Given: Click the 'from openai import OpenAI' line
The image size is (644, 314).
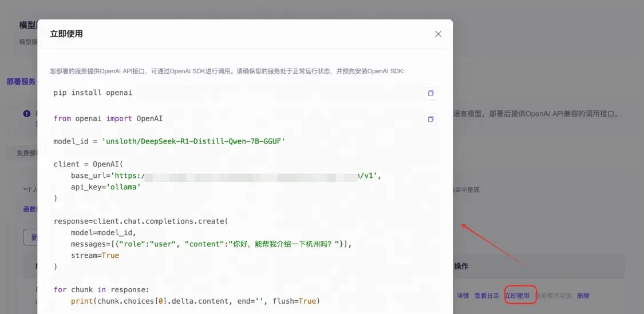Looking at the screenshot, I should pyautogui.click(x=108, y=118).
